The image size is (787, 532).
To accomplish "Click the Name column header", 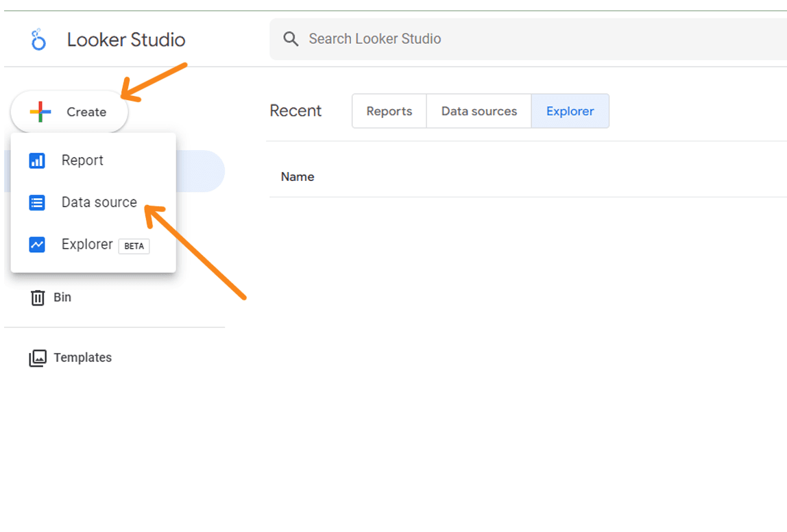I will (x=298, y=177).
